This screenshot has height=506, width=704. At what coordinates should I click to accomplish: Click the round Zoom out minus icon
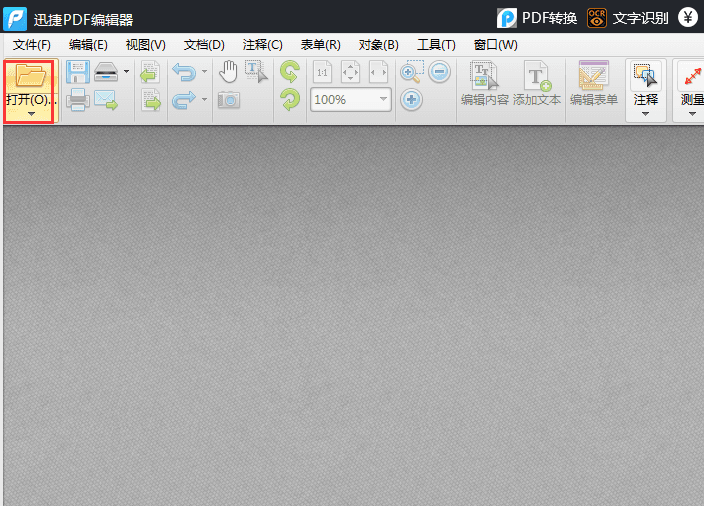coord(440,72)
